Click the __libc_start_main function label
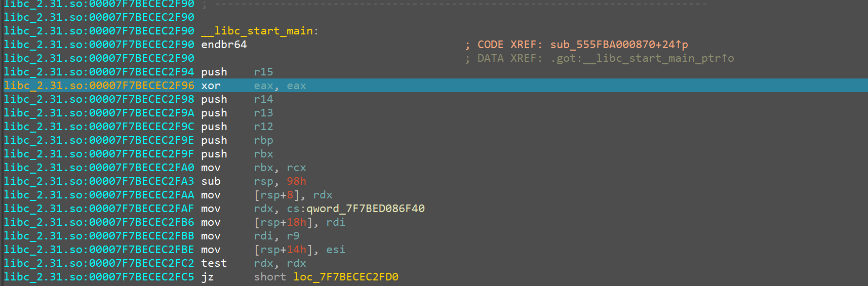 point(257,31)
